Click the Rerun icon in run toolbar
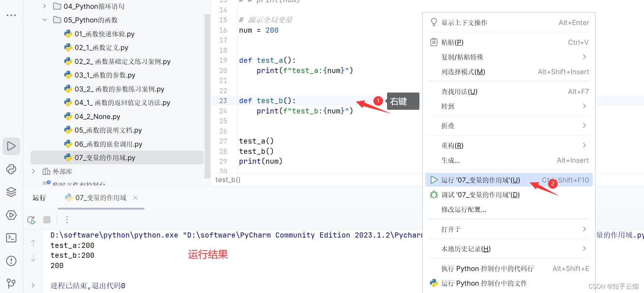 [31, 220]
